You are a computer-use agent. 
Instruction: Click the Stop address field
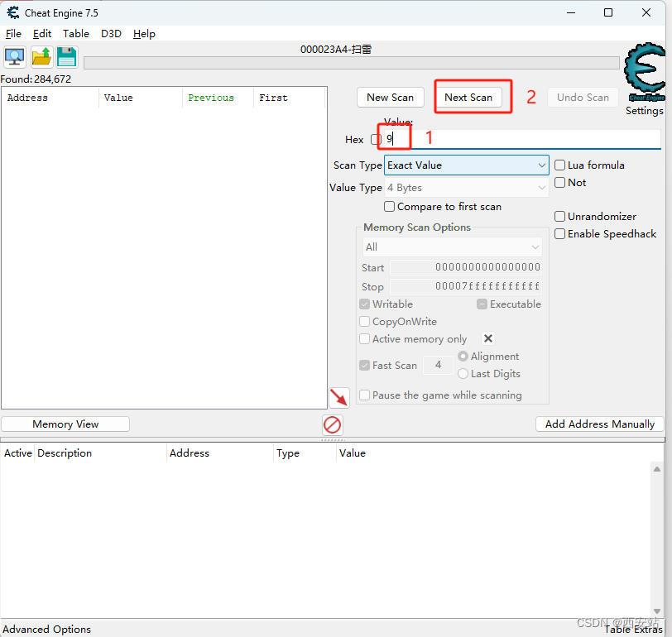pyautogui.click(x=466, y=286)
